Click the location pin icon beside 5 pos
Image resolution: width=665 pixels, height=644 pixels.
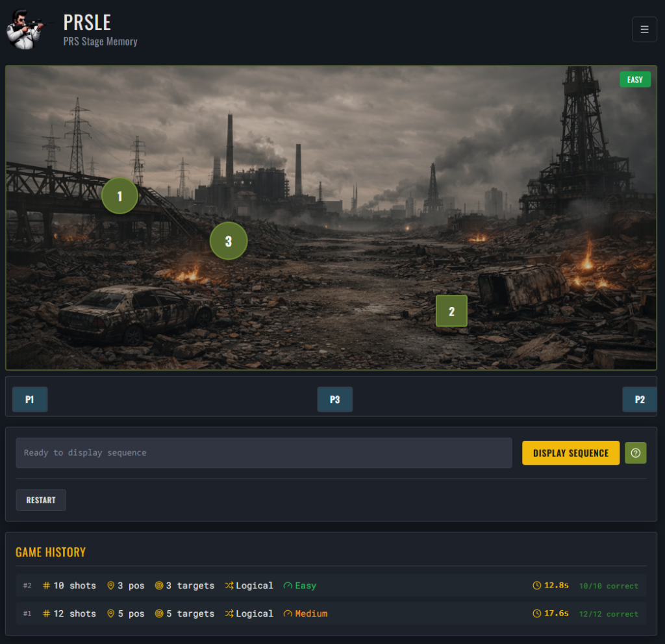110,613
